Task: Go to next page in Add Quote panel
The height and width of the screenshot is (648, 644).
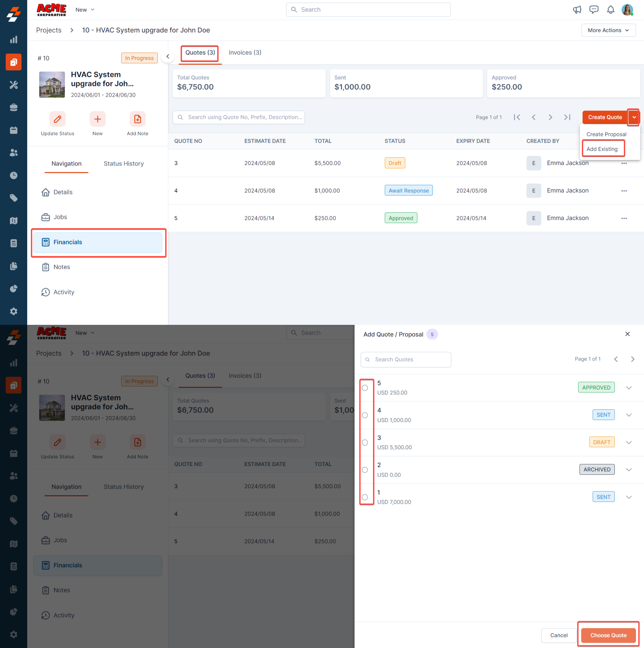Action: click(633, 359)
